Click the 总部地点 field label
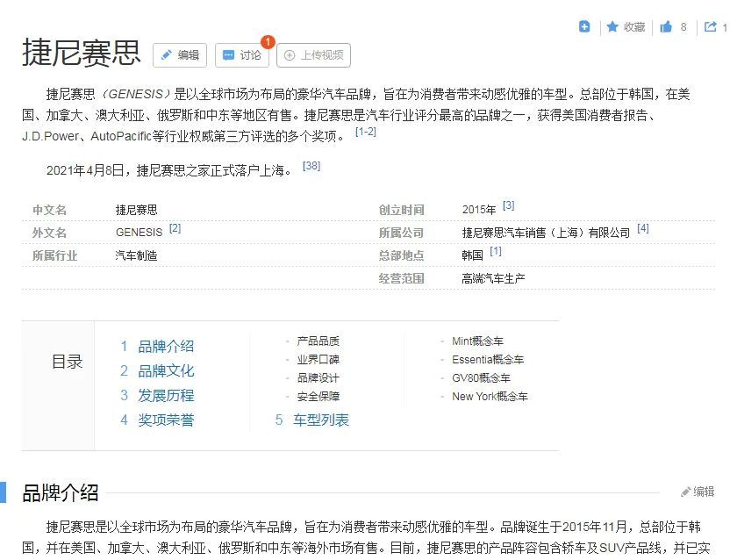Screen dimensions: 737x560 402,255
